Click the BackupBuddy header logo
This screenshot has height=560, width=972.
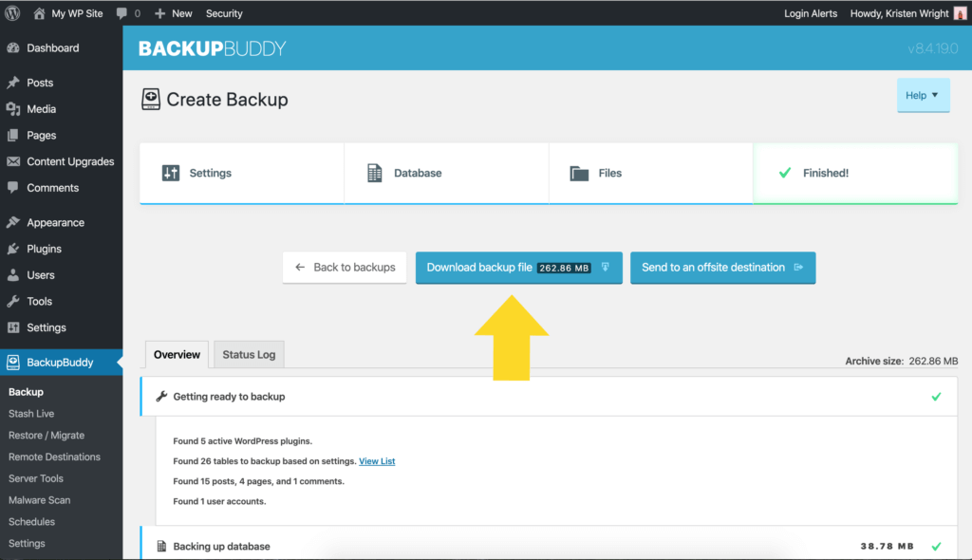(x=212, y=48)
